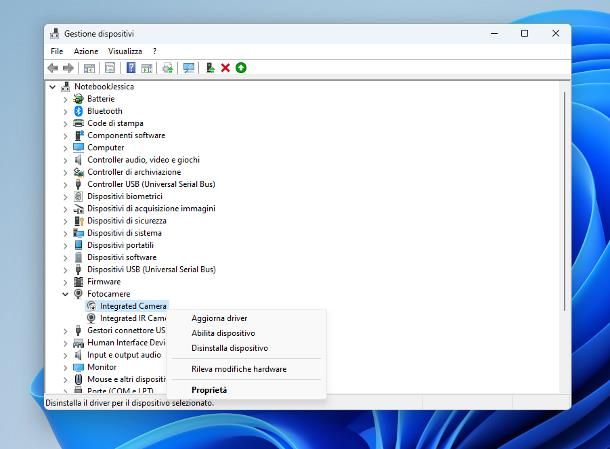Expand the Firmware category

66,282
